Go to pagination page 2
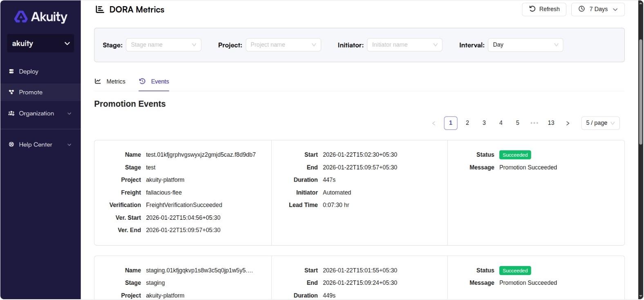644x300 pixels. point(467,123)
